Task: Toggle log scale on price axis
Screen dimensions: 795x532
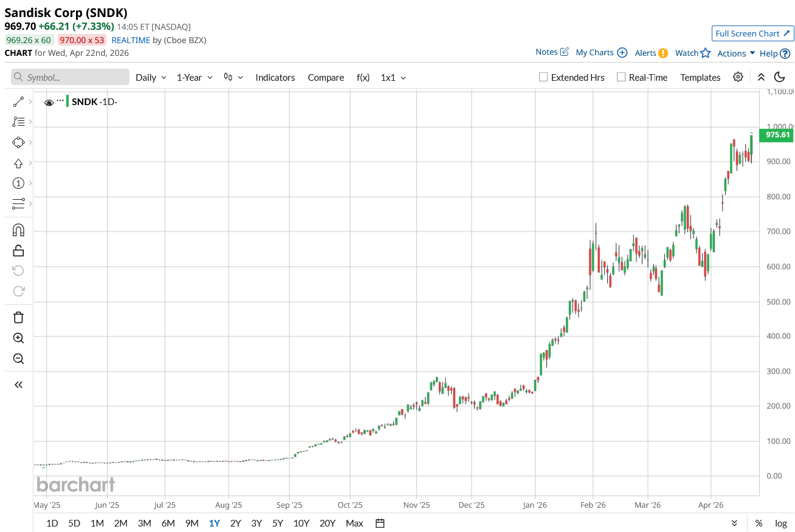Action: pos(781,523)
